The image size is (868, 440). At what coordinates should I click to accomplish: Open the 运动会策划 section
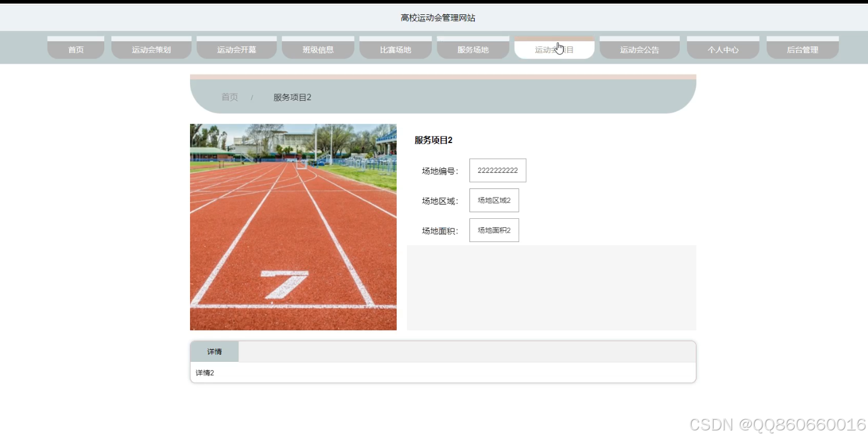151,49
